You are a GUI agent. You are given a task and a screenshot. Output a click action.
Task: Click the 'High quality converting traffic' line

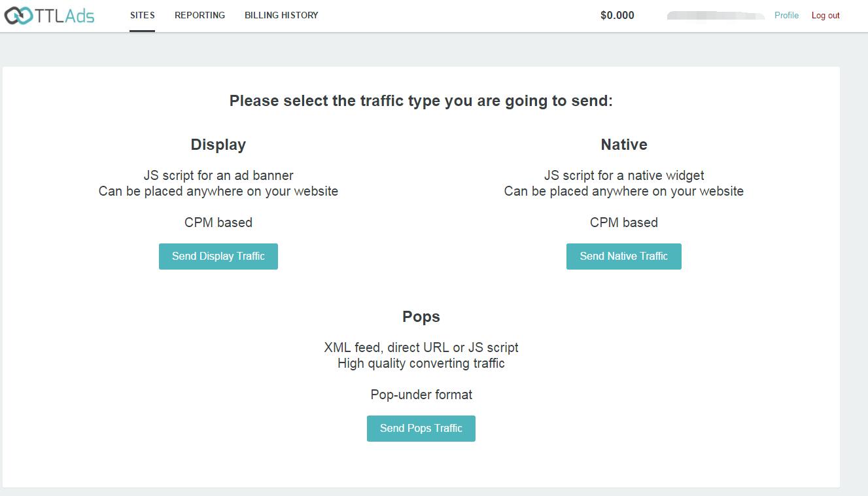pos(421,363)
